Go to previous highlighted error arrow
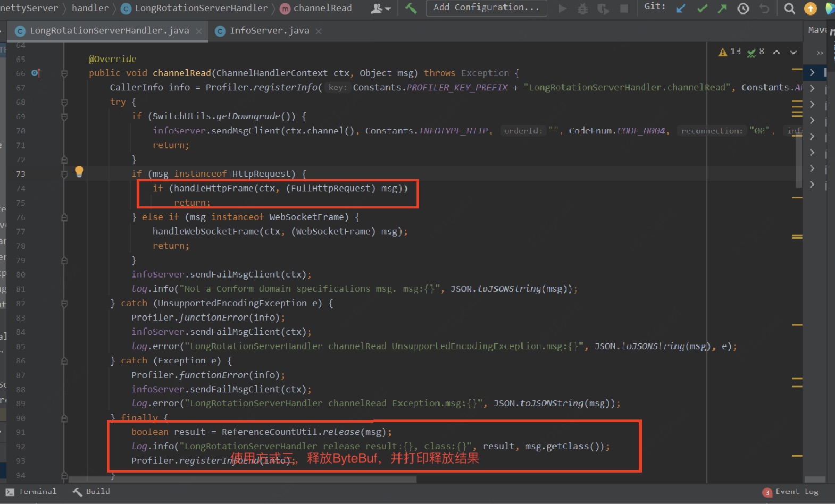835x504 pixels. (776, 52)
